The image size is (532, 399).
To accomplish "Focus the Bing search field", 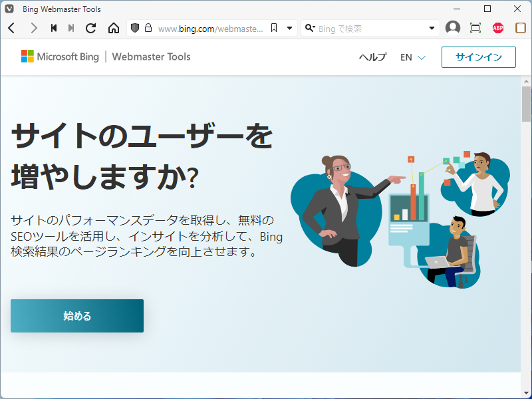I will tap(372, 29).
